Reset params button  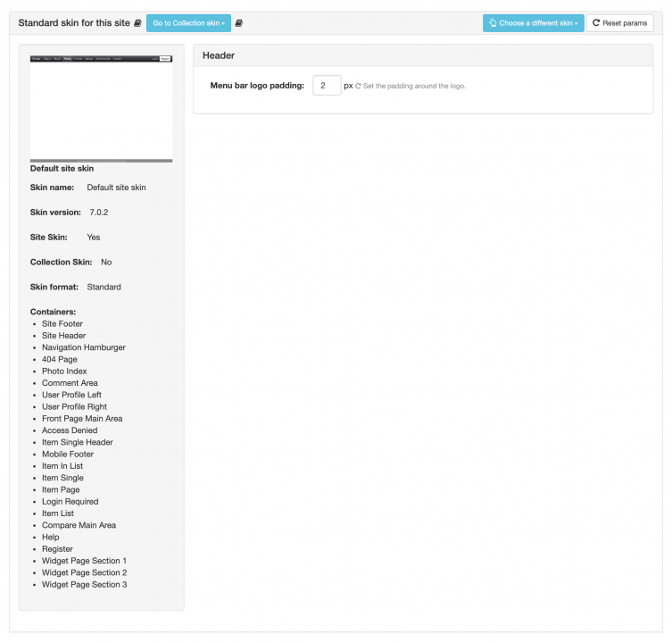(x=619, y=23)
